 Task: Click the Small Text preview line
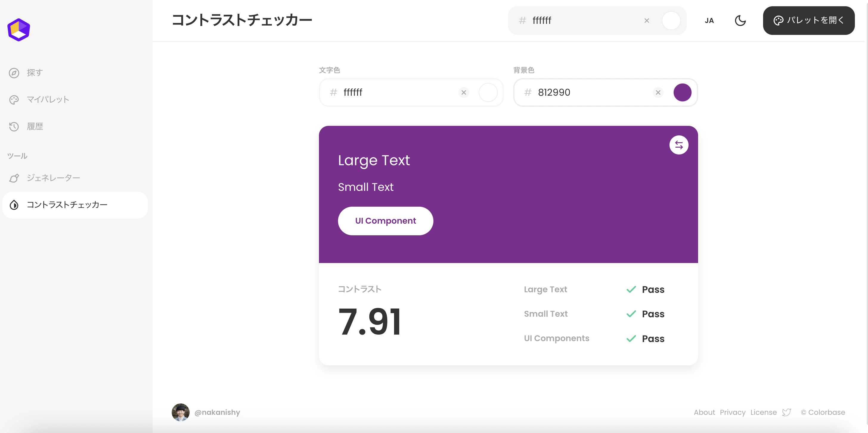[366, 187]
